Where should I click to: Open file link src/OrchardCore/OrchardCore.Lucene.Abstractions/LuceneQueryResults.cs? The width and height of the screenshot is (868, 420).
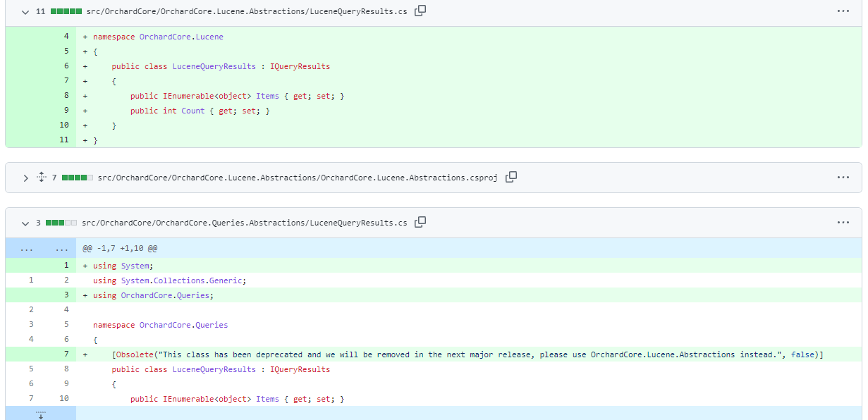tap(248, 11)
